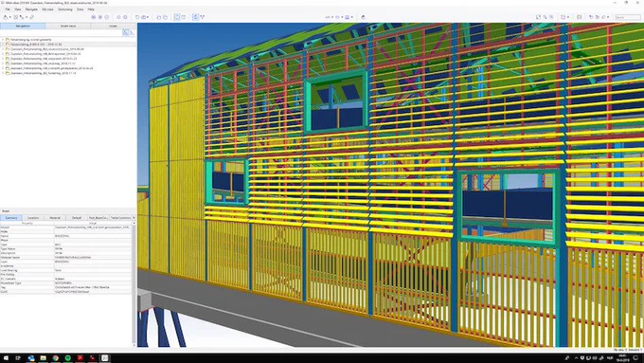Screen dimensions: 644x363
Task: Click the Property column header
Action: point(27,224)
